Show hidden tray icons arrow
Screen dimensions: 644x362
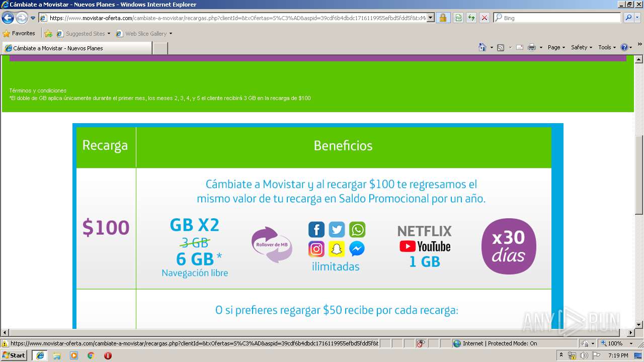click(561, 355)
